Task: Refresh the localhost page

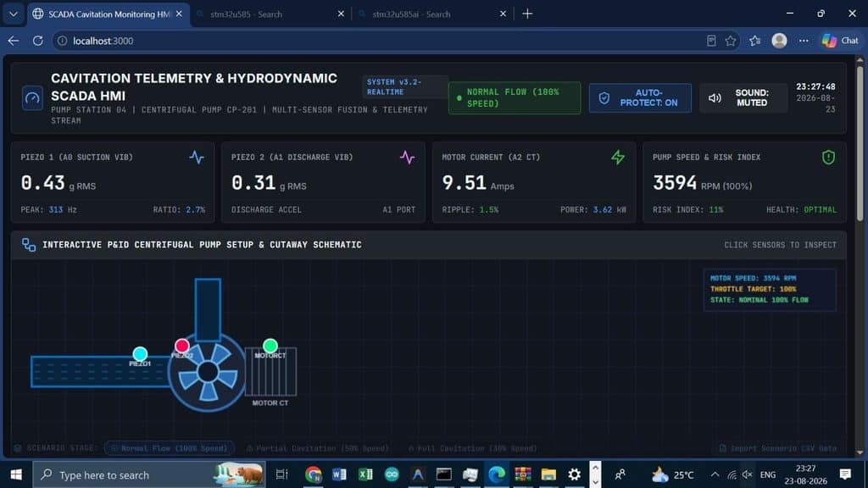Action: (37, 41)
